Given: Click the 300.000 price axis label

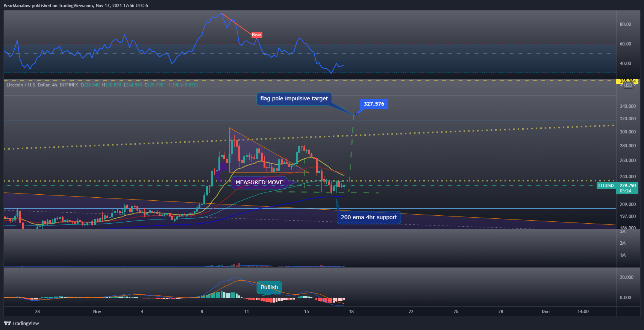Looking at the screenshot, I should pos(628,132).
